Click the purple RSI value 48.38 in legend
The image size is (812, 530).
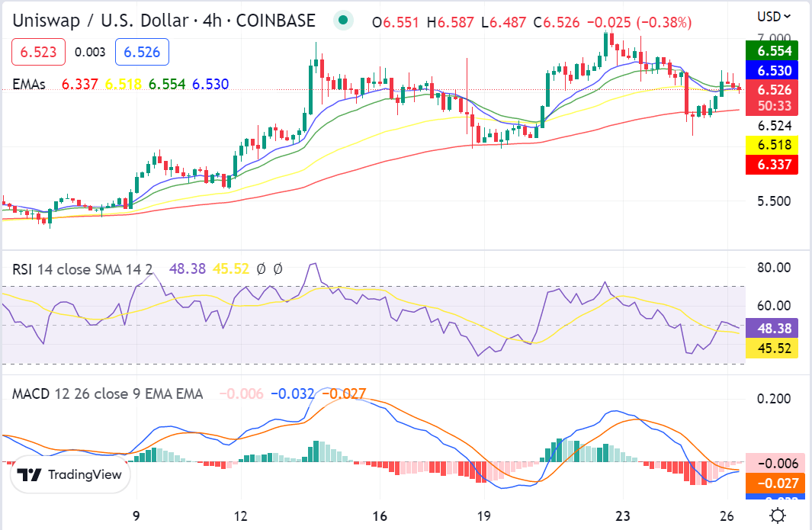[188, 269]
